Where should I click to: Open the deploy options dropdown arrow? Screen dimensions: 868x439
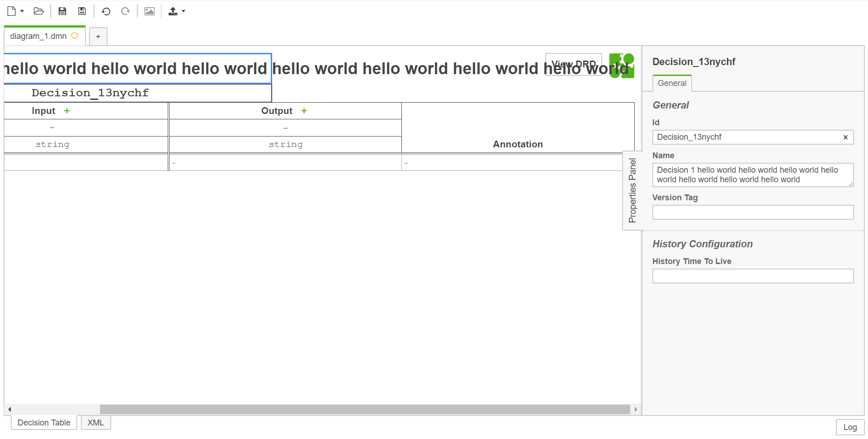183,12
